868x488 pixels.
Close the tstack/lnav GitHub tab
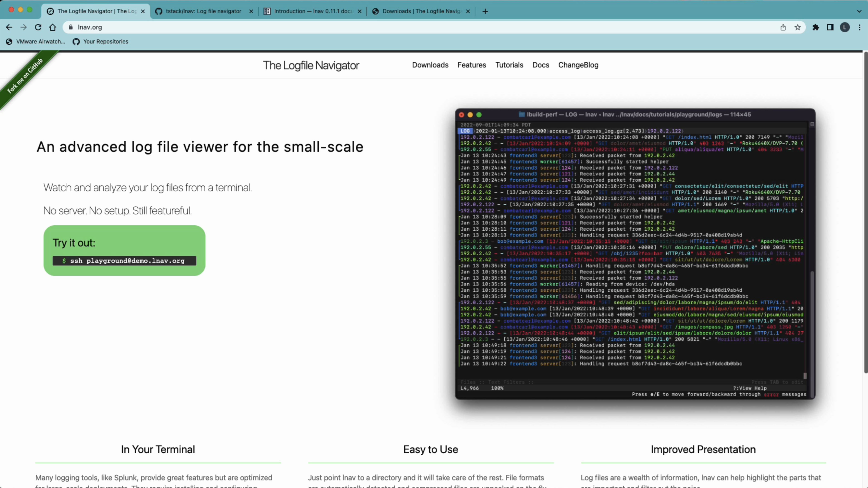click(x=251, y=11)
